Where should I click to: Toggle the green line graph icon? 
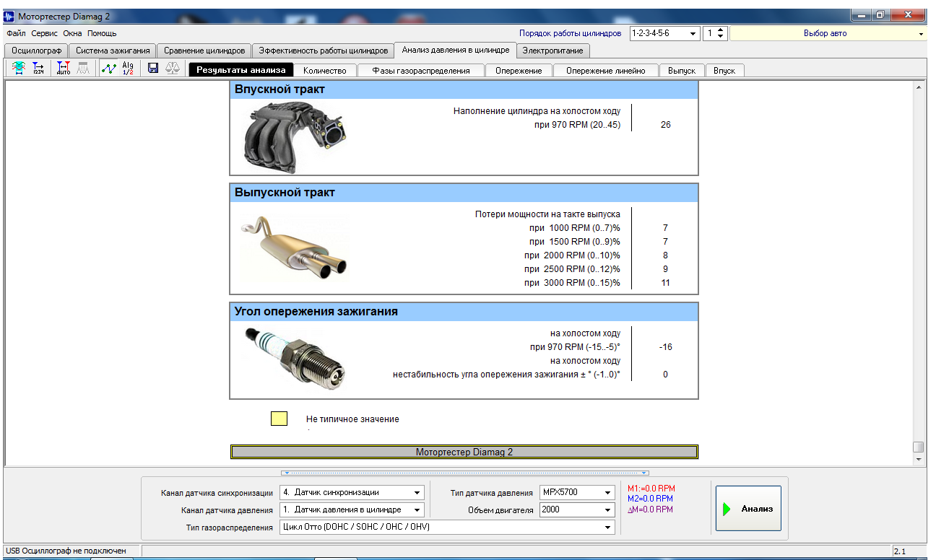108,69
